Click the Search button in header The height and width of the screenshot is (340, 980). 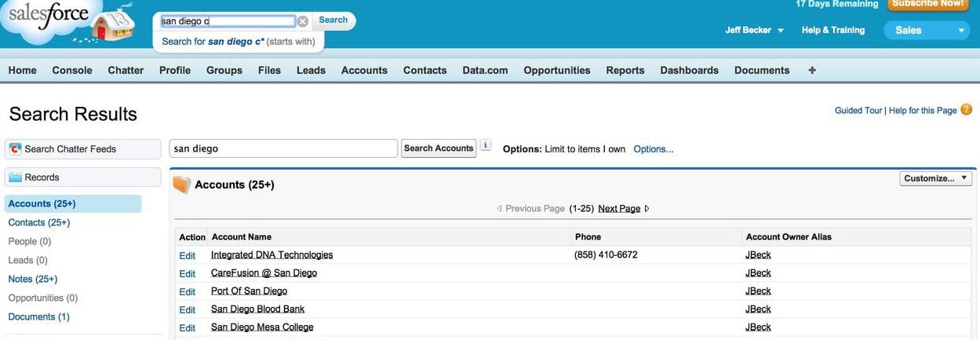333,20
